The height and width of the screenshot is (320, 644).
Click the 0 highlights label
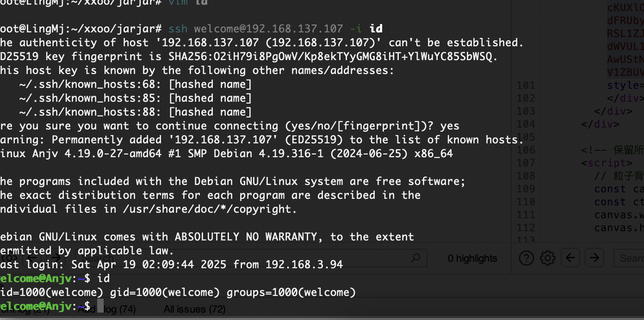472,258
